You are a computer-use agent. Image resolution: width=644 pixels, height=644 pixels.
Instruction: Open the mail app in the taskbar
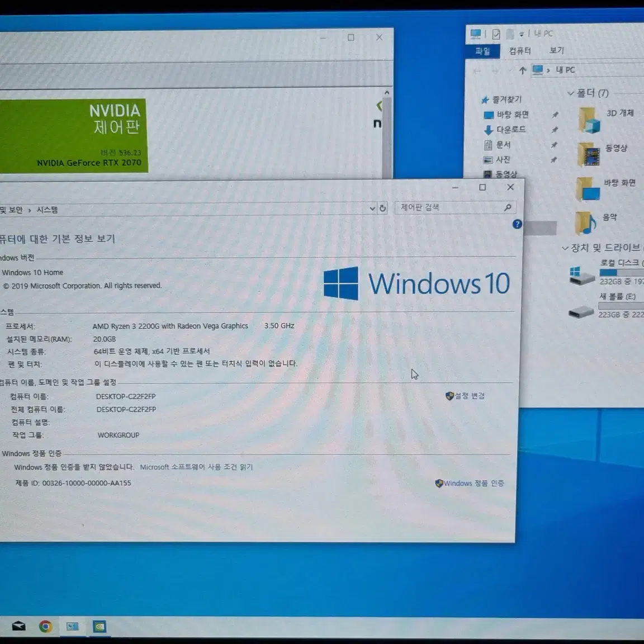coord(19,626)
